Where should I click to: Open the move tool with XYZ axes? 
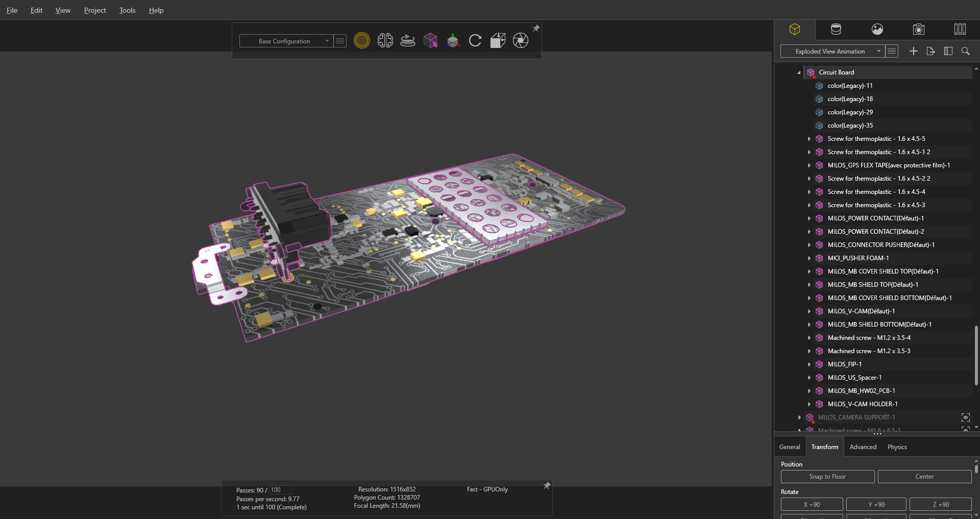click(453, 40)
